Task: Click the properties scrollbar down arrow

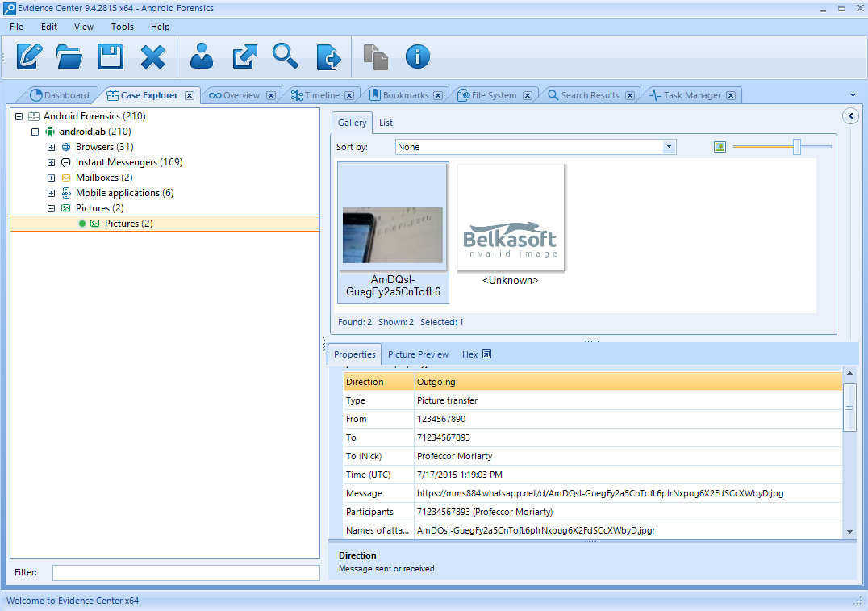Action: [x=849, y=532]
